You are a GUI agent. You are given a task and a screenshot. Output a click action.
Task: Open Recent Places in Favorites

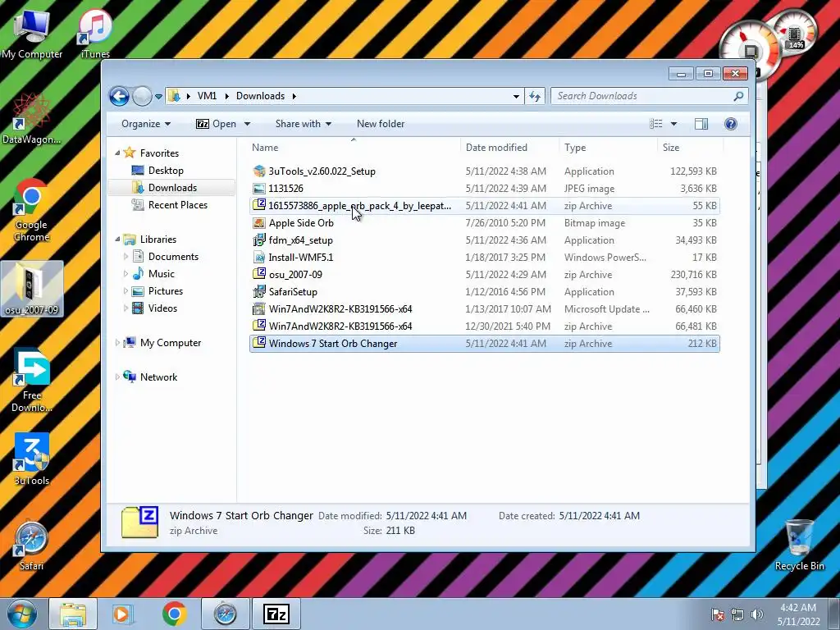[x=178, y=204]
